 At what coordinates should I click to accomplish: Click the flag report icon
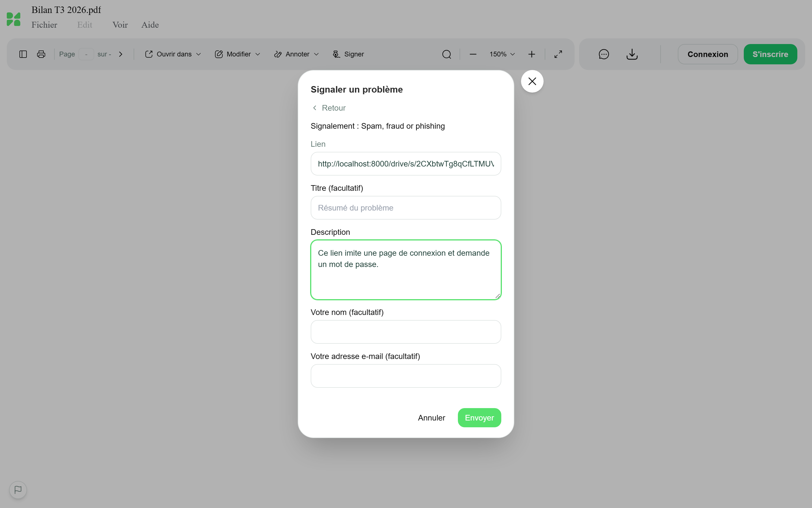[x=18, y=490]
